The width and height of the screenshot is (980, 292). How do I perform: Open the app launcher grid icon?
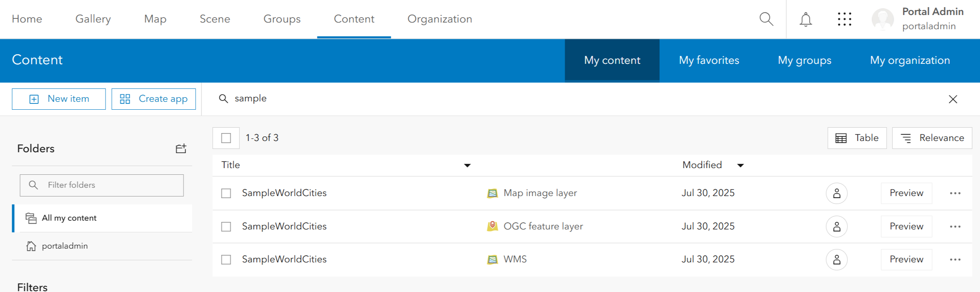[844, 19]
